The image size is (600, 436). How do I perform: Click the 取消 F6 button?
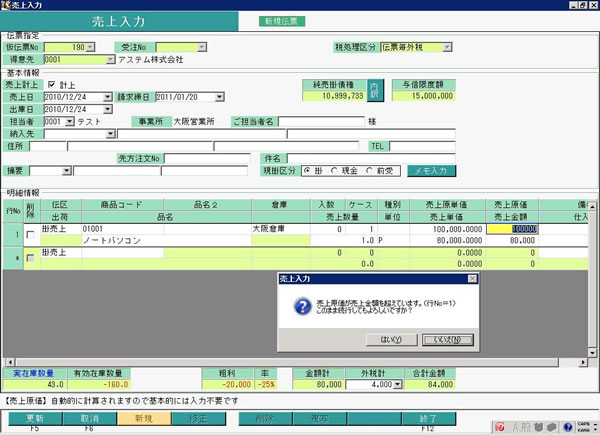(90, 418)
